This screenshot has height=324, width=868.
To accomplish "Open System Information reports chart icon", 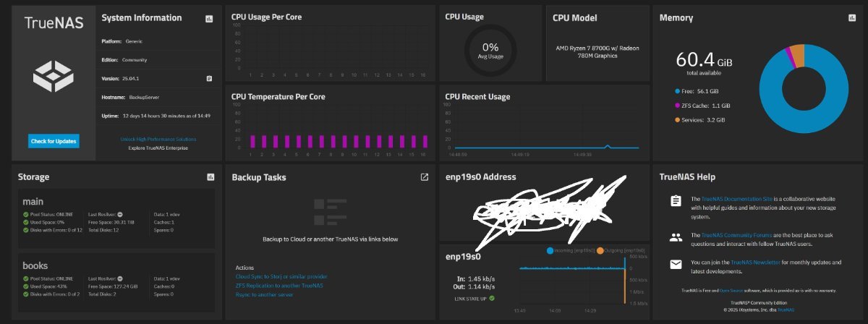I will (x=209, y=18).
